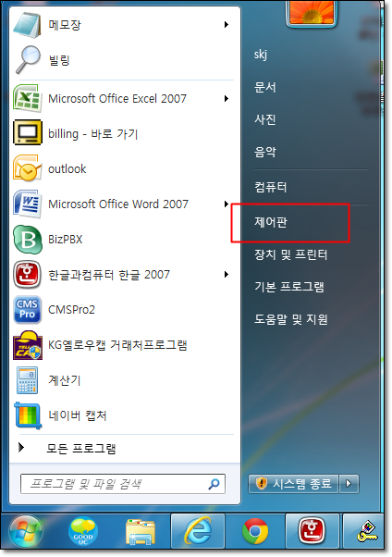Click the 'KG옐로우캡 거래처프로그램' label

pos(117,345)
